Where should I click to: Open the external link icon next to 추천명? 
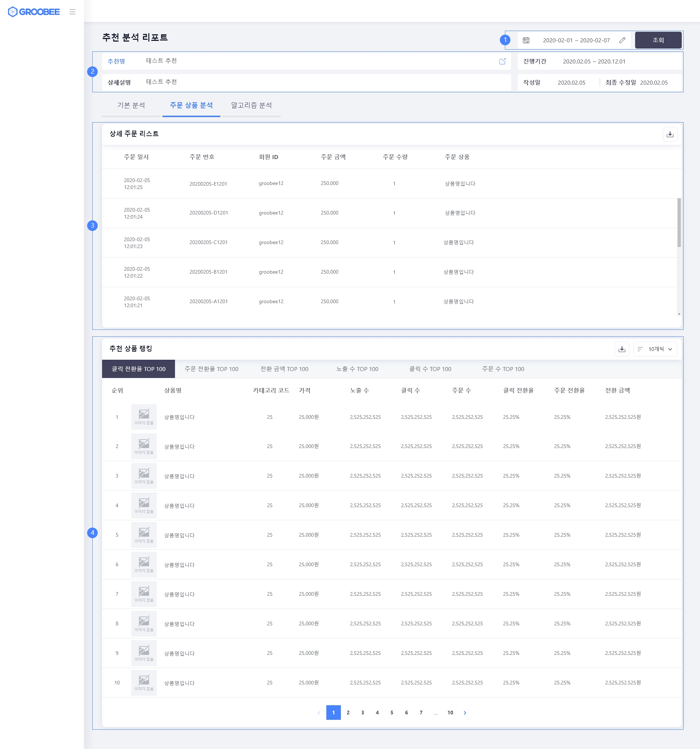(502, 61)
